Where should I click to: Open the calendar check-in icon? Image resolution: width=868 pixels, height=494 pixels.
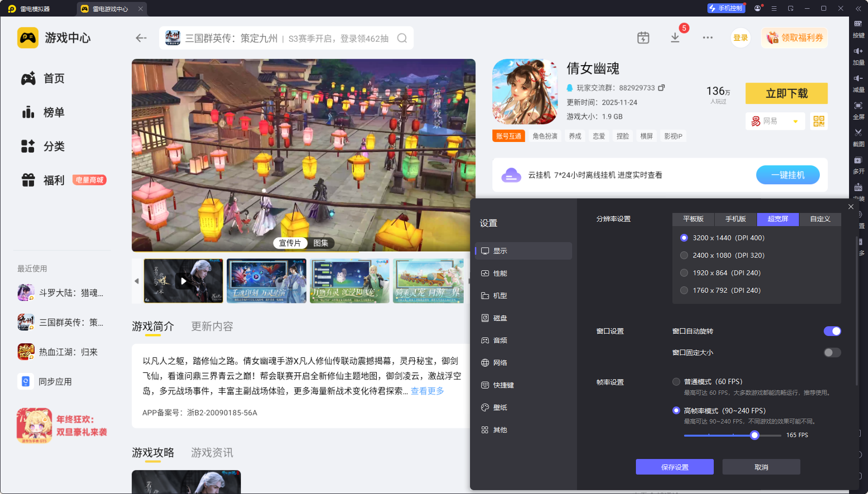[643, 38]
